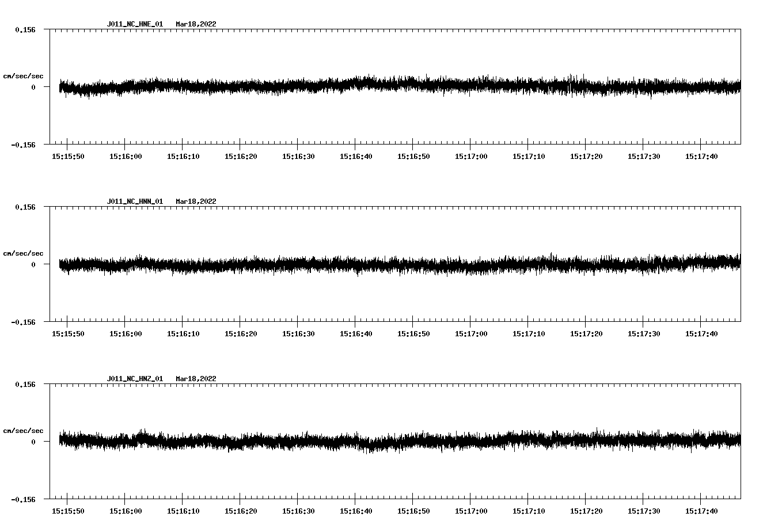Click 15:17:00 time label under HNN plot
The width and height of the screenshot is (782, 532).
pyautogui.click(x=471, y=334)
